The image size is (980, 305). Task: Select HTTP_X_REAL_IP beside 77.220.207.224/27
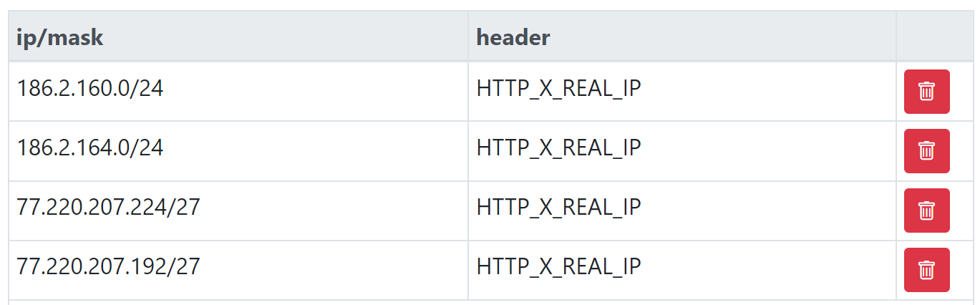558,208
